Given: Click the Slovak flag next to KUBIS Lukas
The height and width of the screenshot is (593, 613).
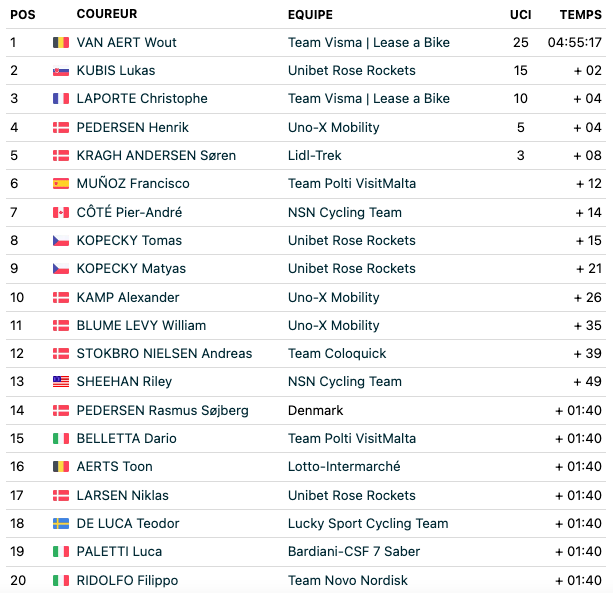Looking at the screenshot, I should coord(61,71).
